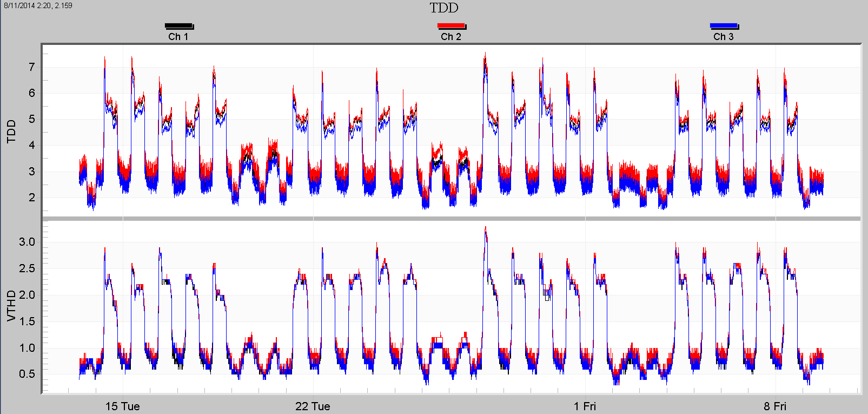
Task: Click the 6 tick on TDD axis
Action: click(x=32, y=93)
